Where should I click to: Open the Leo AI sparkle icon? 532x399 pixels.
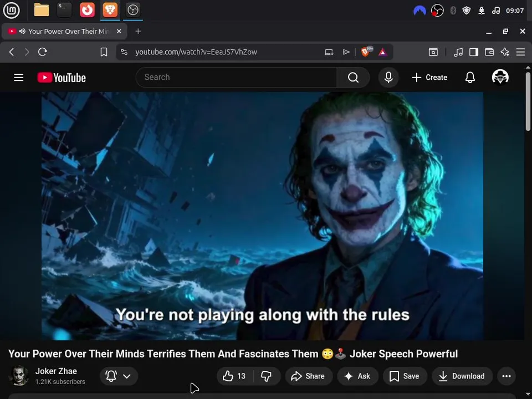[505, 52]
